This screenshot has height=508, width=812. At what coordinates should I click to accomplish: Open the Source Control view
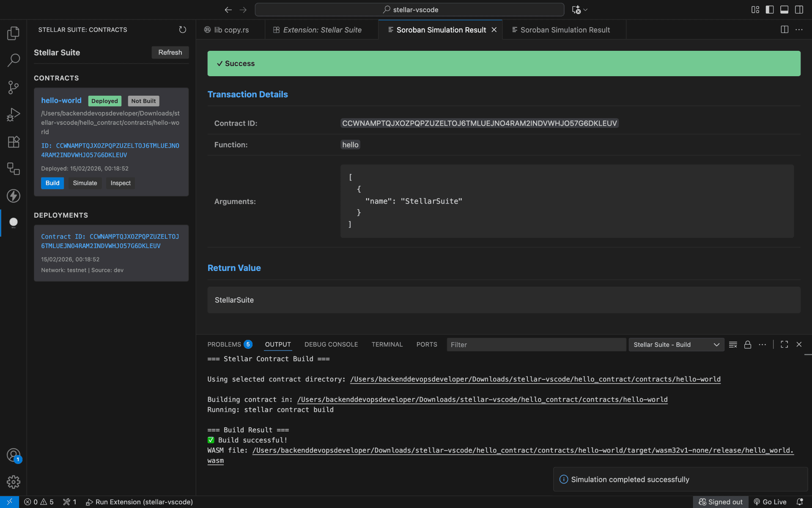[x=13, y=87]
